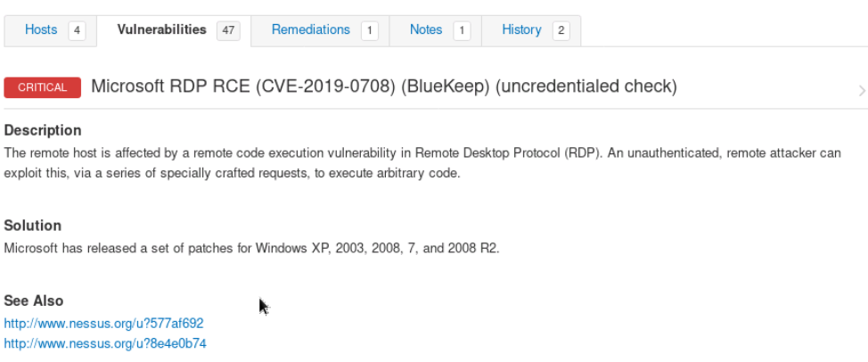Click the Description section heading
The height and width of the screenshot is (362, 868).
[43, 130]
